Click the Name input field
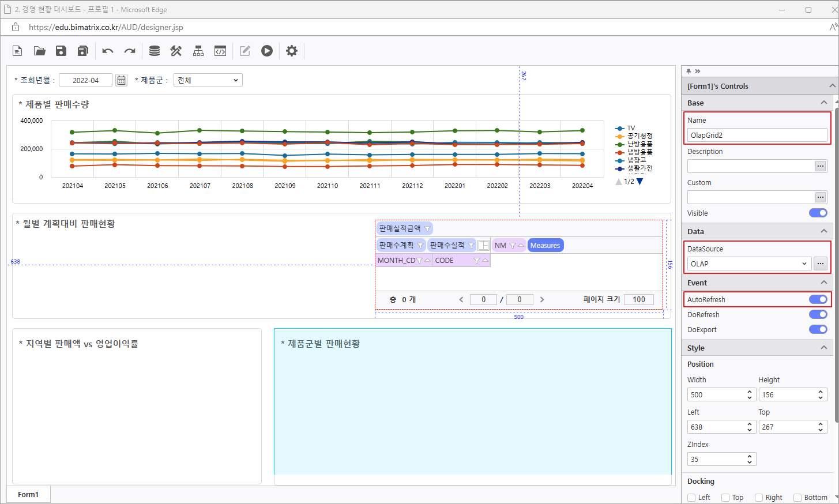The width and height of the screenshot is (839, 504). pos(757,135)
